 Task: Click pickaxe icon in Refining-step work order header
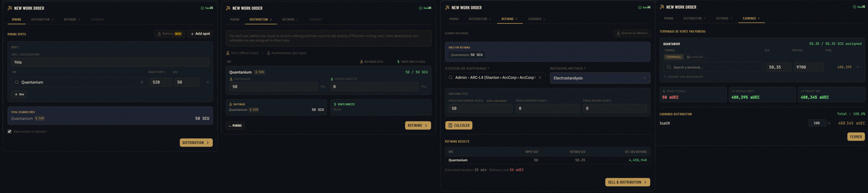click(x=447, y=8)
